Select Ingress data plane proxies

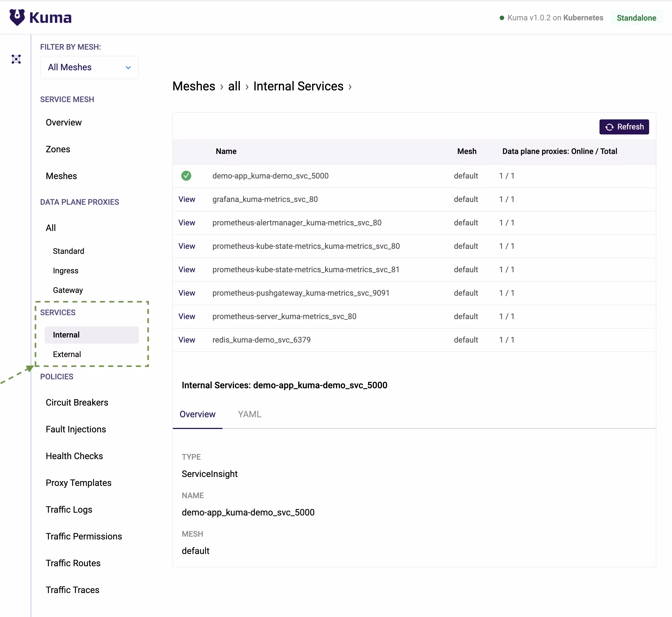pos(66,271)
